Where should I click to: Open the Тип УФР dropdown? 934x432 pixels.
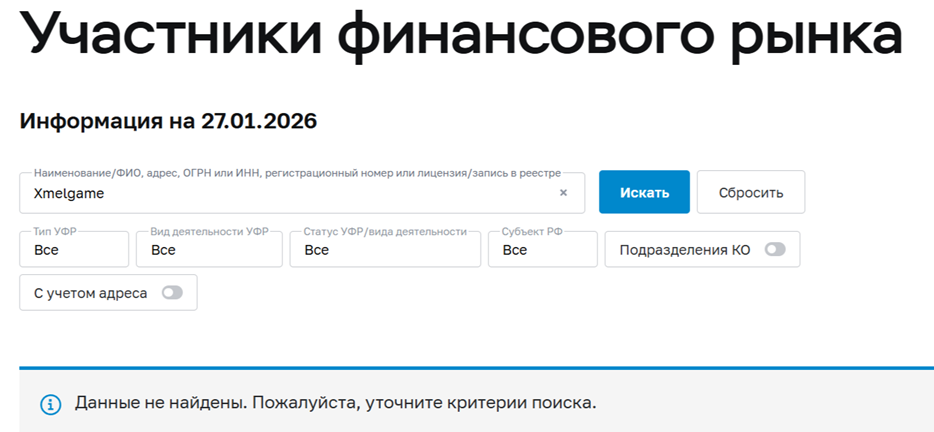coord(74,250)
